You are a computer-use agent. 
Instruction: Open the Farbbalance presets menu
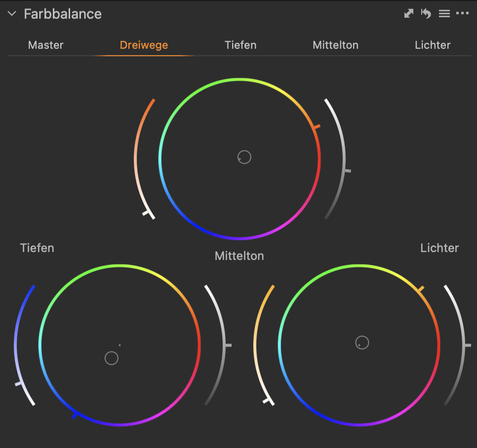click(x=444, y=13)
